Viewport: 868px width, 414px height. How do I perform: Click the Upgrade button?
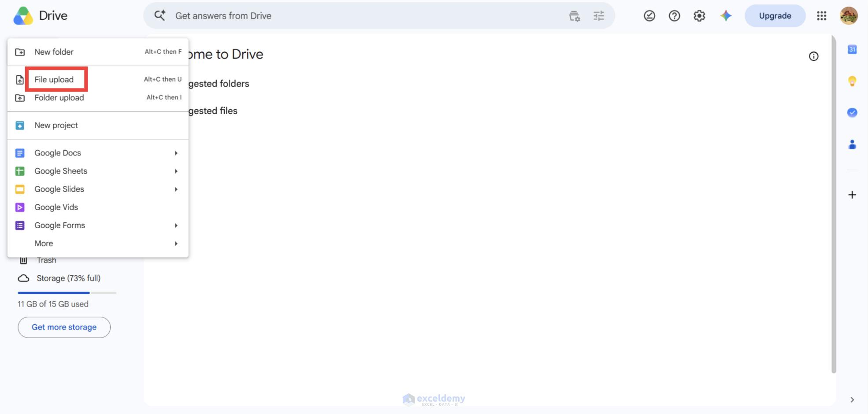point(775,16)
